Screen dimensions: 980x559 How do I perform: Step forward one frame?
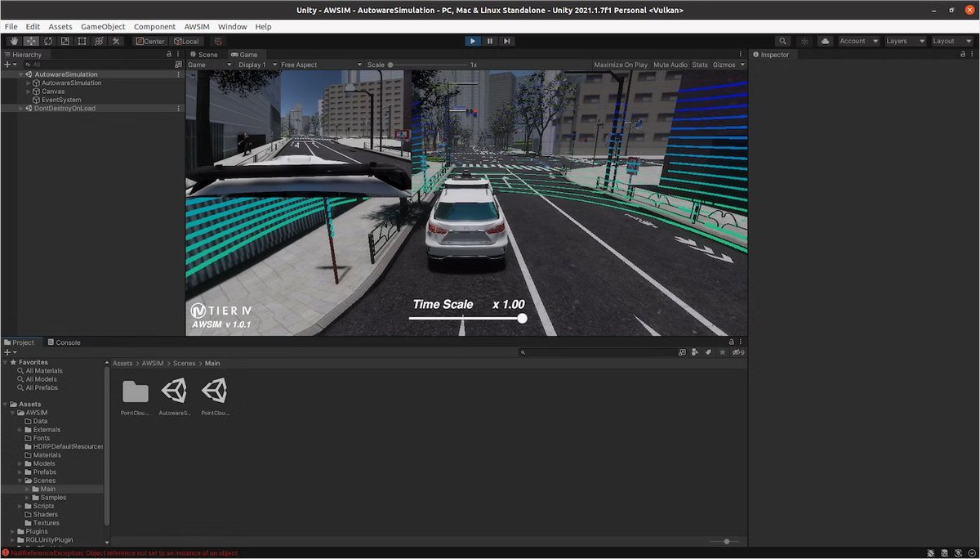[506, 41]
